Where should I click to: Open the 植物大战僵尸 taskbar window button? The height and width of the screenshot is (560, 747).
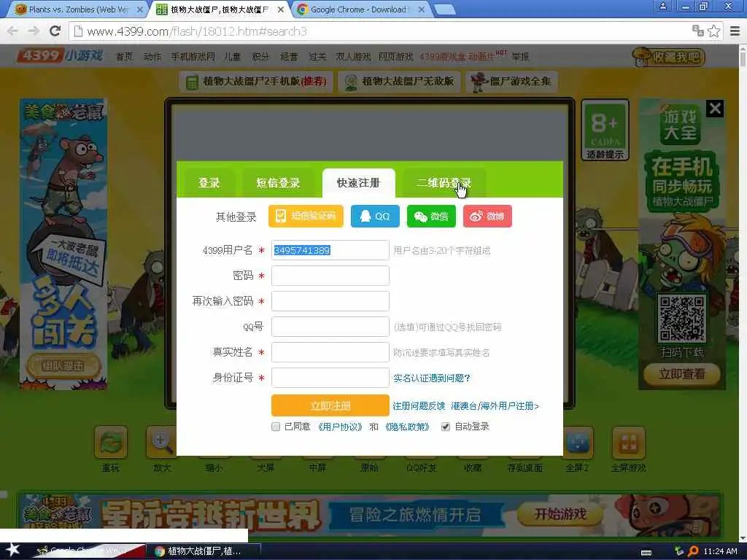coord(206,551)
